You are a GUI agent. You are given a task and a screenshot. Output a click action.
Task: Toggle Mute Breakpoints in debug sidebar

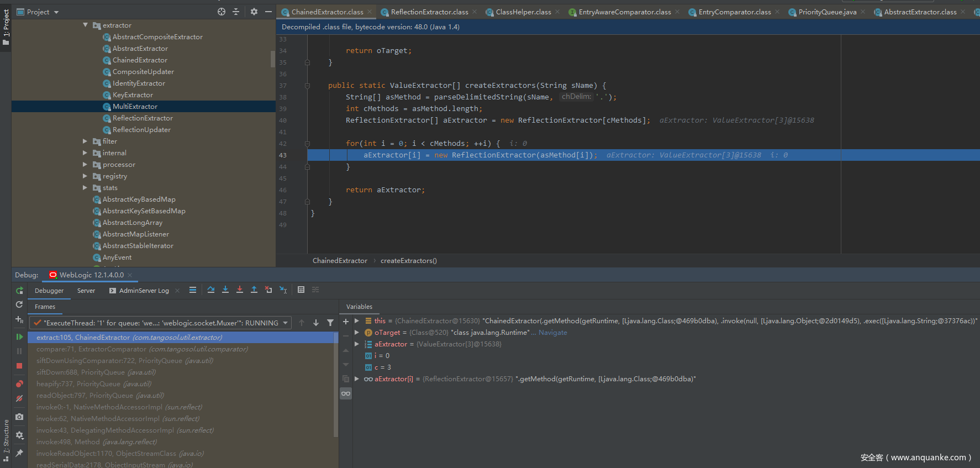[x=19, y=398]
